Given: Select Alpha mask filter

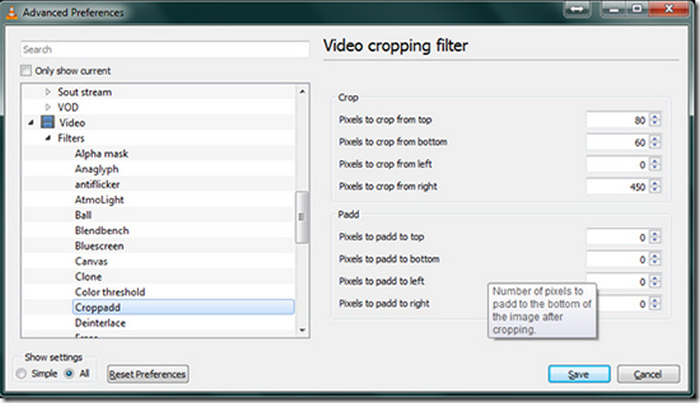Looking at the screenshot, I should click(101, 154).
